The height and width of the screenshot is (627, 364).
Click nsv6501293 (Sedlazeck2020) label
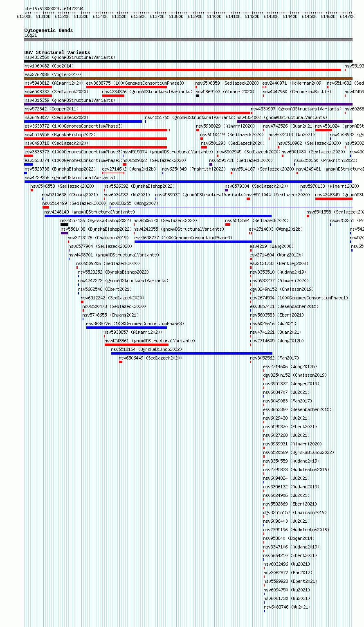(233, 143)
